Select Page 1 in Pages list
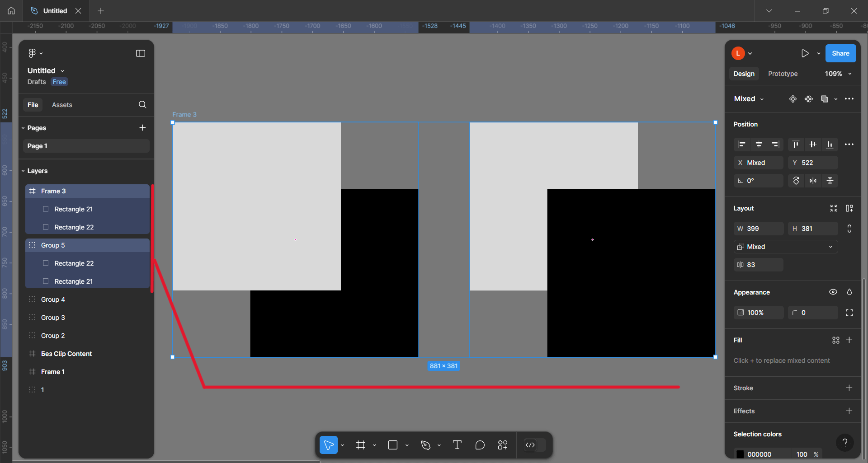The image size is (868, 463). coord(86,146)
